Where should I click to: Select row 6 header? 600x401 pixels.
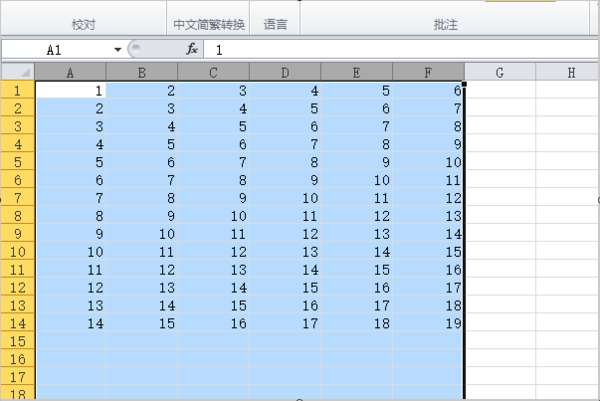(x=18, y=180)
